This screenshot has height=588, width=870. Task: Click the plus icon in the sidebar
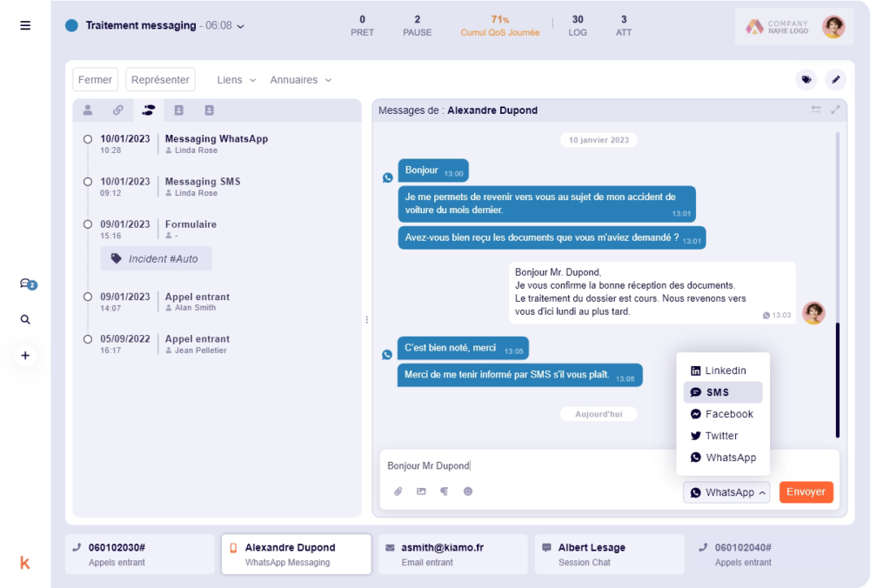point(25,355)
